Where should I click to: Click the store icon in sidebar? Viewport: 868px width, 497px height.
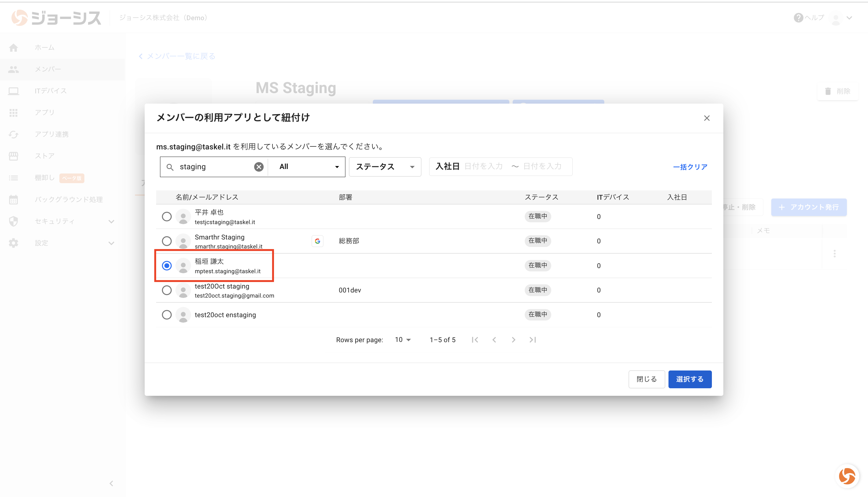(13, 156)
